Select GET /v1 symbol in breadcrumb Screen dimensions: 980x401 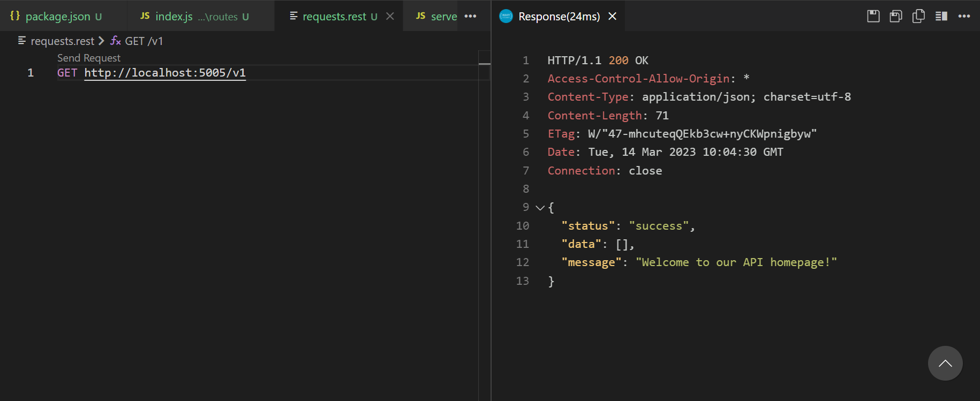[x=144, y=41]
